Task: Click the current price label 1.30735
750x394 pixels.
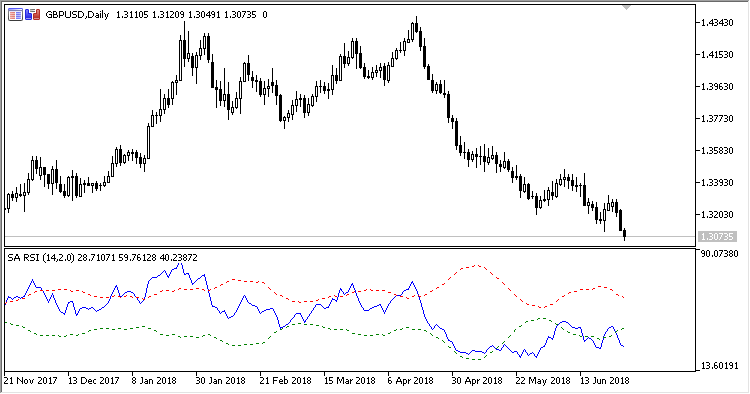Action: (x=717, y=237)
